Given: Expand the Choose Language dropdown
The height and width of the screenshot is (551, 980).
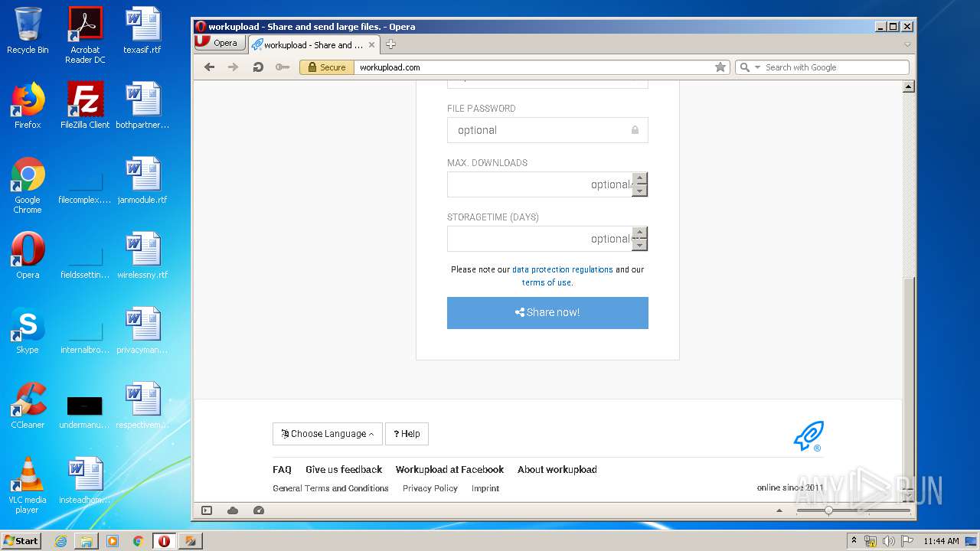Looking at the screenshot, I should click(328, 434).
